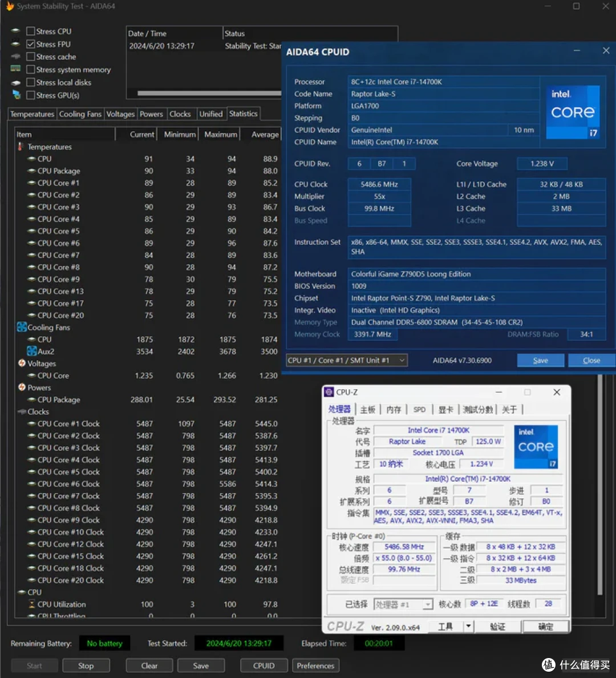Viewport: 616px width, 678px height.
Task: Sort by the Average column header
Action: pos(261,135)
